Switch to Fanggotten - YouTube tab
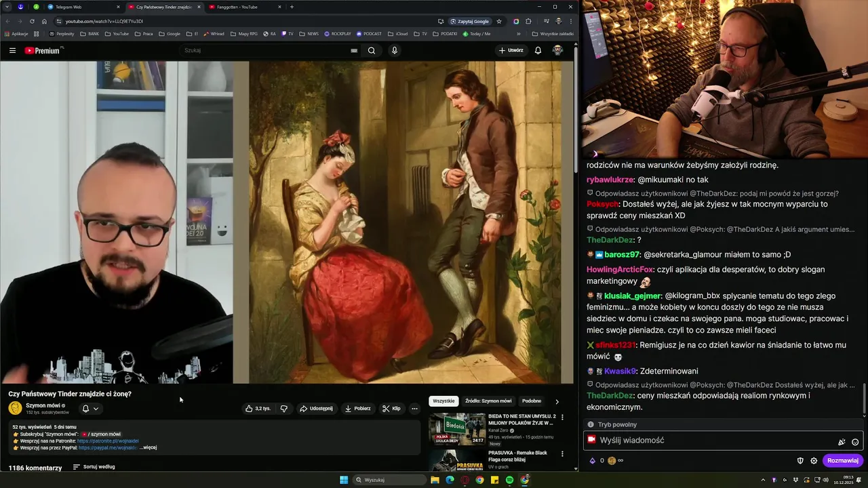868x488 pixels. (x=244, y=7)
